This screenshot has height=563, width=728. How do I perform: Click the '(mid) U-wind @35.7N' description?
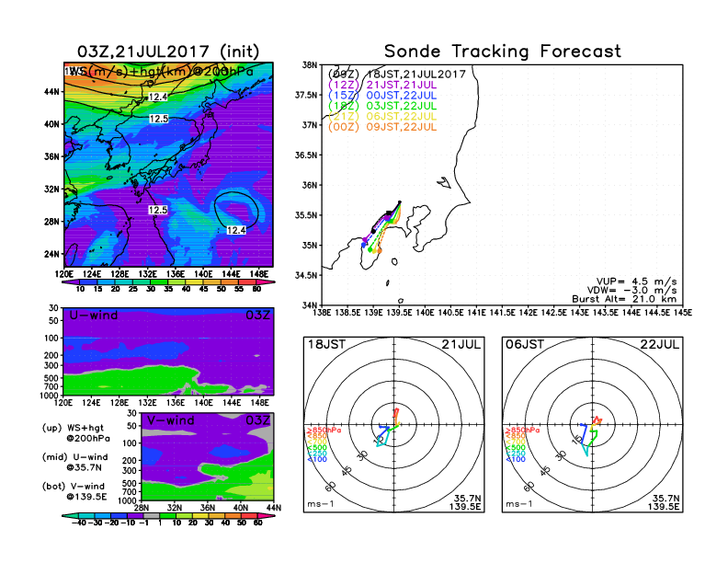click(75, 462)
